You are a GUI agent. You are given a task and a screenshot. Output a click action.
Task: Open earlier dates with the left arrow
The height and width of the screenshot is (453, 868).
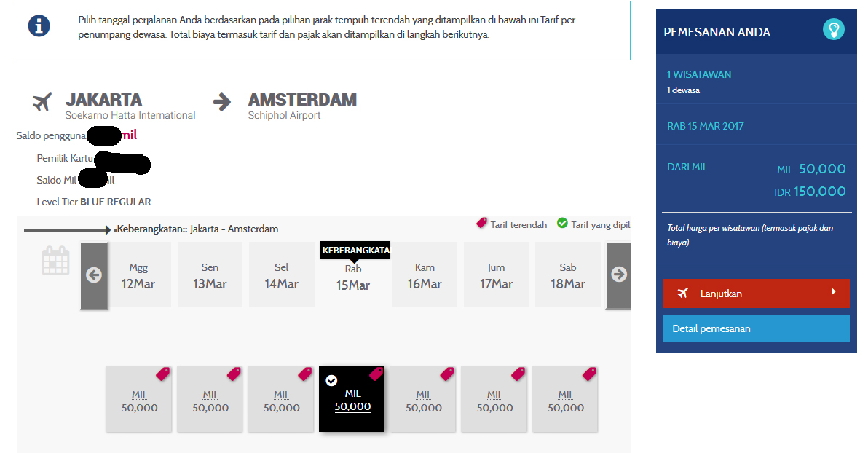point(94,275)
